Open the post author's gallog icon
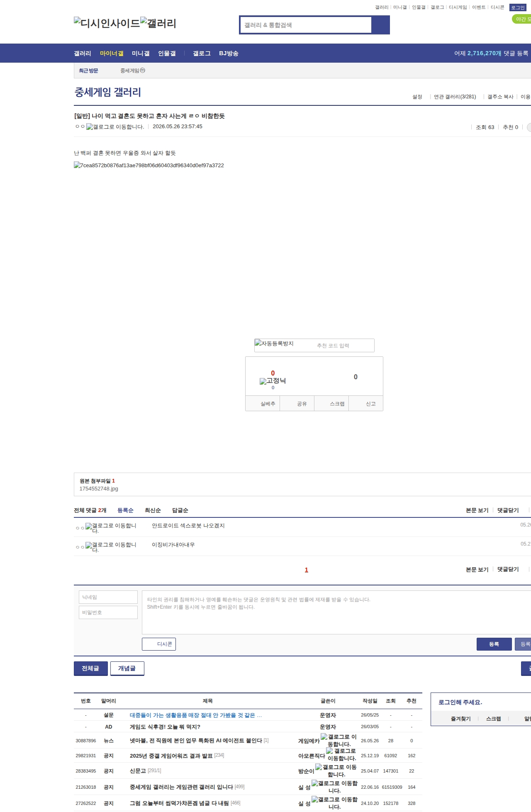531x812 pixels. (x=115, y=127)
